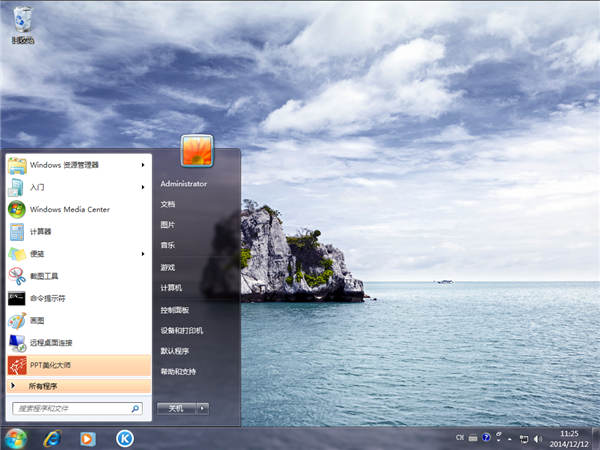Launch 画图 Paint program
Viewport: 600px width, 450px height.
pos(78,320)
